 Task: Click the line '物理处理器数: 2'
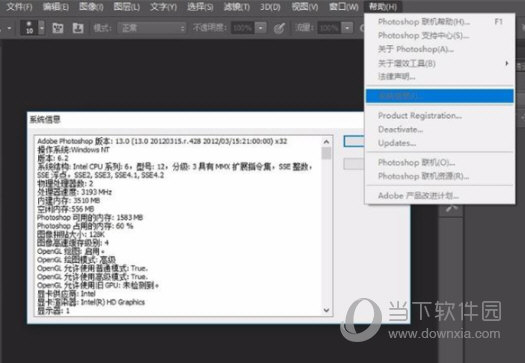pyautogui.click(x=65, y=184)
